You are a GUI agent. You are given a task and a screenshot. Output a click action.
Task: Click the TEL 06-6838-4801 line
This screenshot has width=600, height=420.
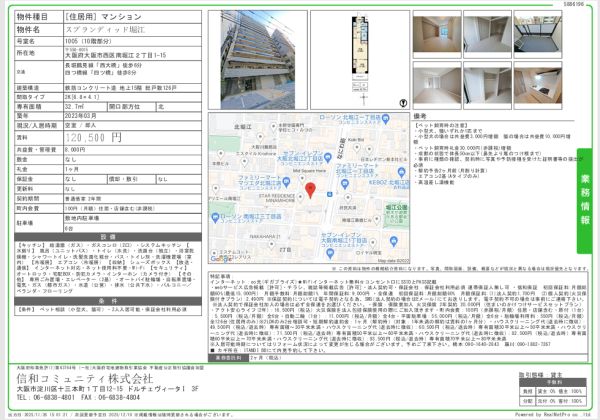tap(46, 398)
